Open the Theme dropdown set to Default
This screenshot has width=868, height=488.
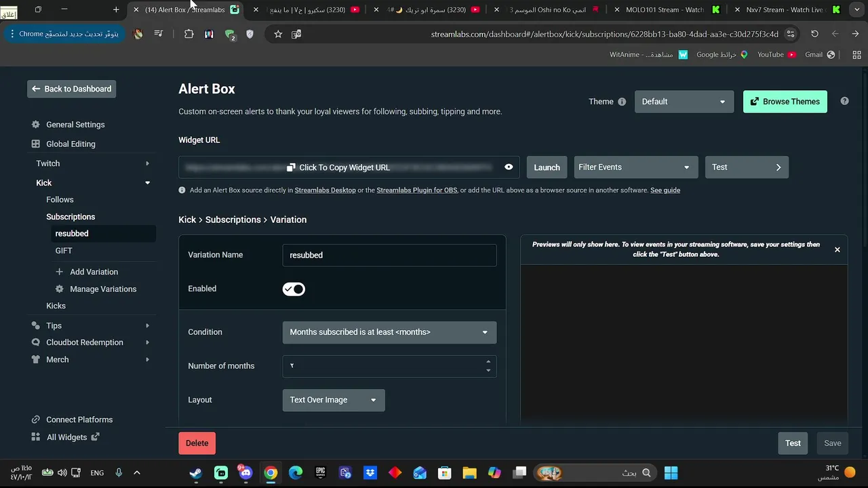click(x=684, y=102)
